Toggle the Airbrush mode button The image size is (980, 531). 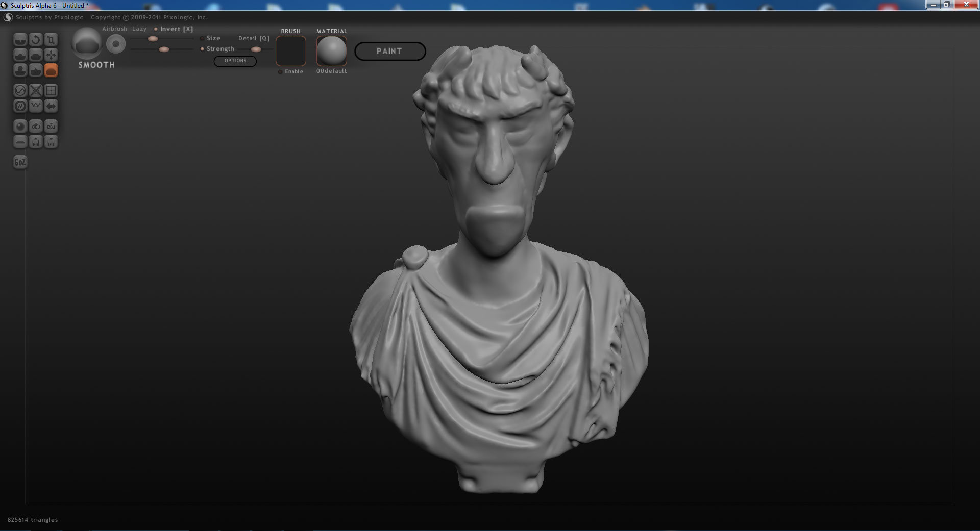tap(114, 29)
